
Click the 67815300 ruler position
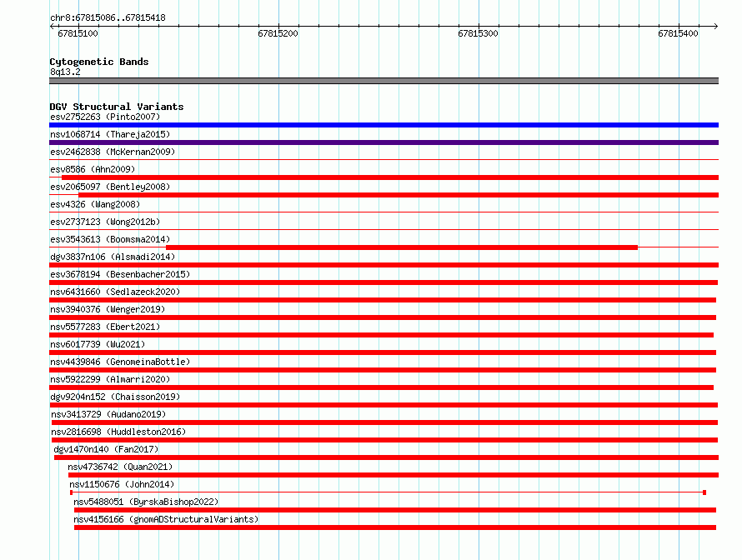479,33
